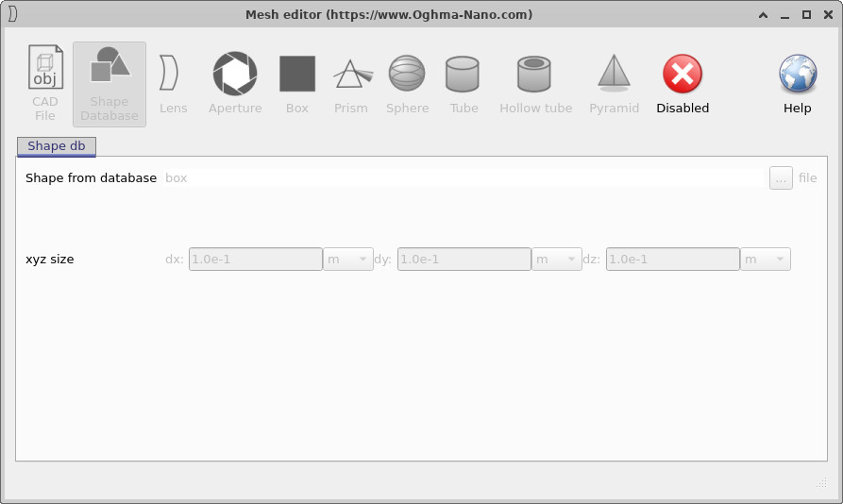Open the dz unit dropdown
Image resolution: width=843 pixels, height=504 pixels.
(765, 259)
